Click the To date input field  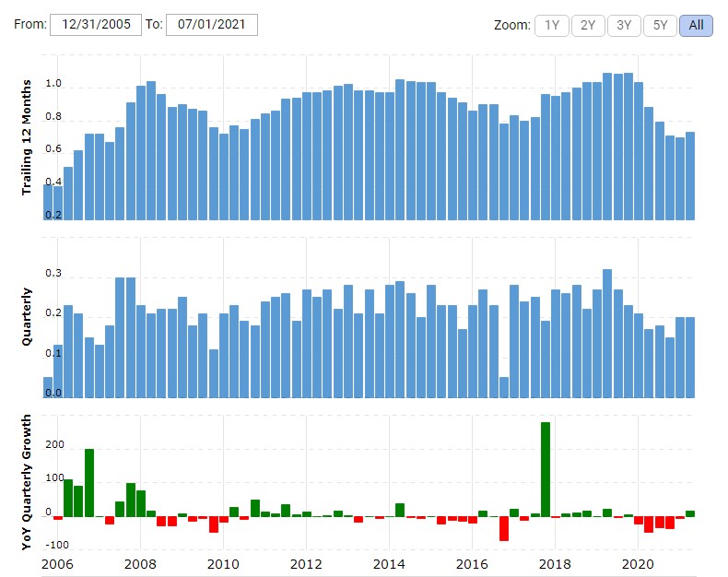[x=212, y=25]
